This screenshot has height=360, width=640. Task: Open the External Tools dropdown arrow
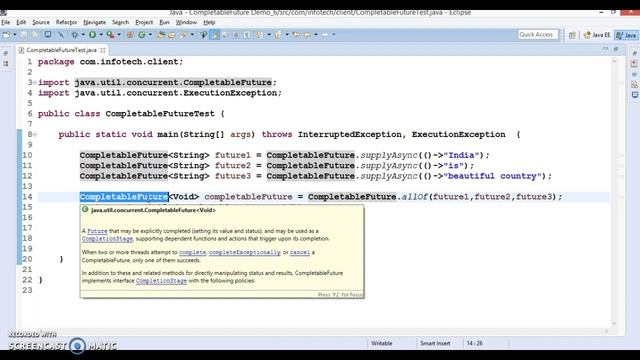click(x=119, y=35)
